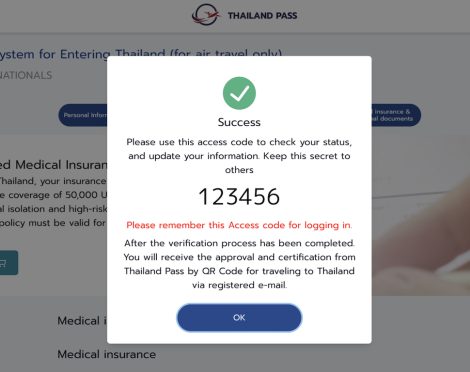The image size is (470, 372).
Task: Click the bottom 'Medical insurance' label
Action: (107, 354)
